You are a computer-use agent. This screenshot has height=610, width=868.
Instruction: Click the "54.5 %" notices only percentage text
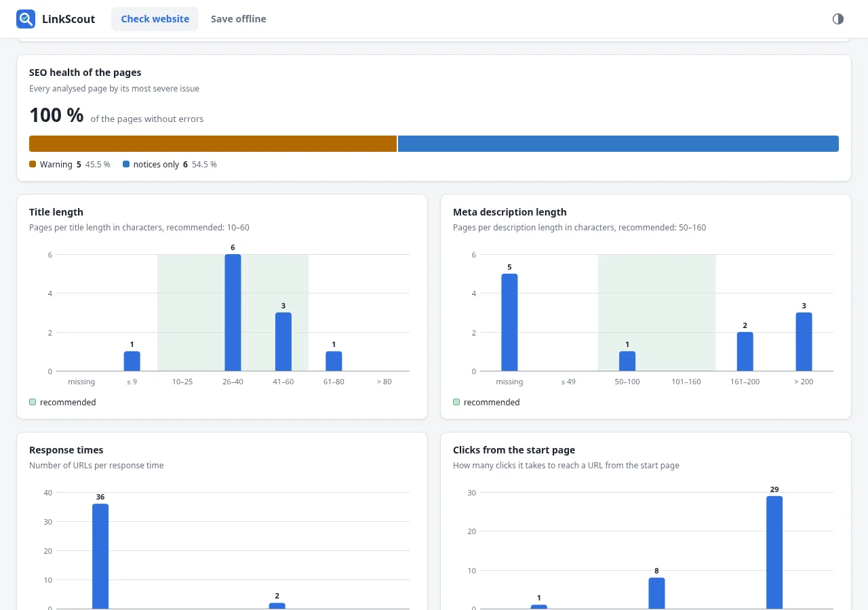tap(204, 165)
